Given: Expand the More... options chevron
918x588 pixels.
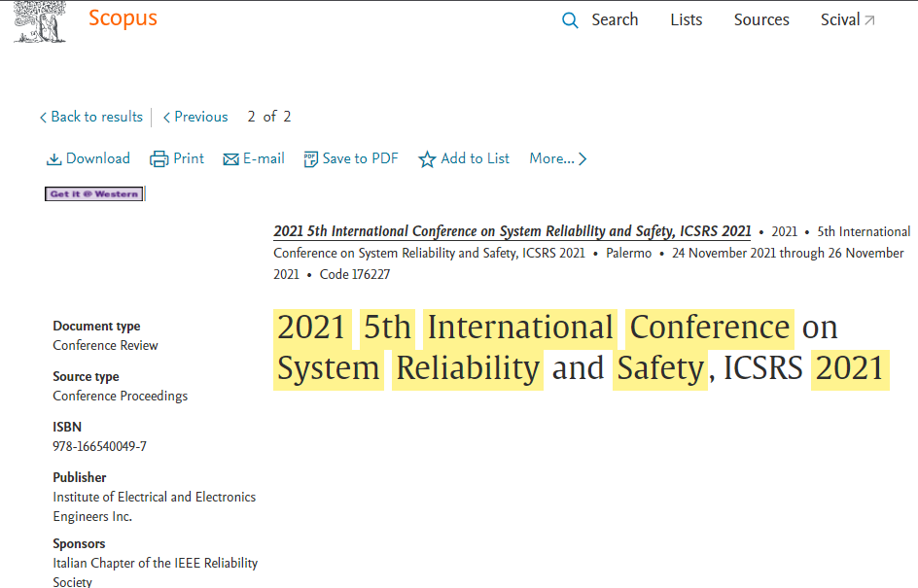Looking at the screenshot, I should pyautogui.click(x=582, y=159).
